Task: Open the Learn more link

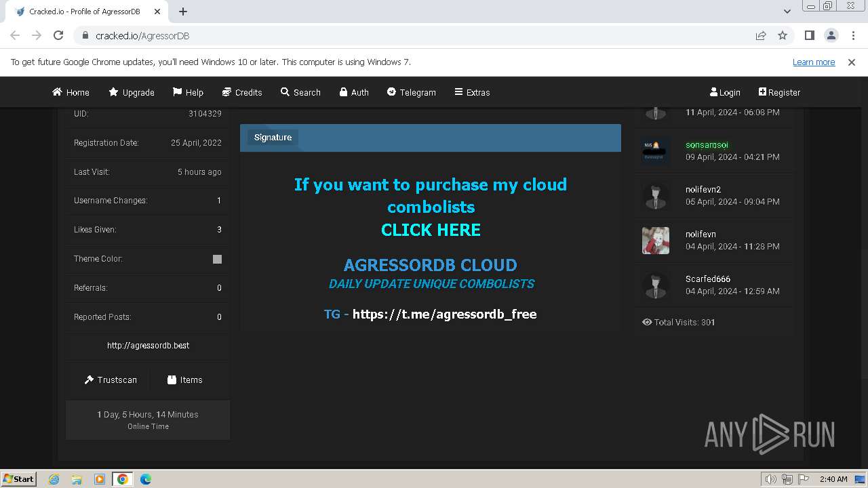Action: point(814,62)
